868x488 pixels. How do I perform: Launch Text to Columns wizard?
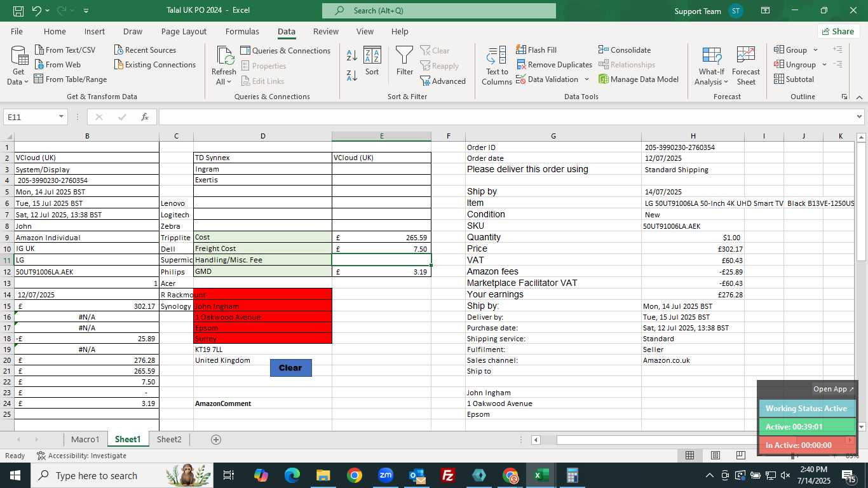tap(496, 66)
